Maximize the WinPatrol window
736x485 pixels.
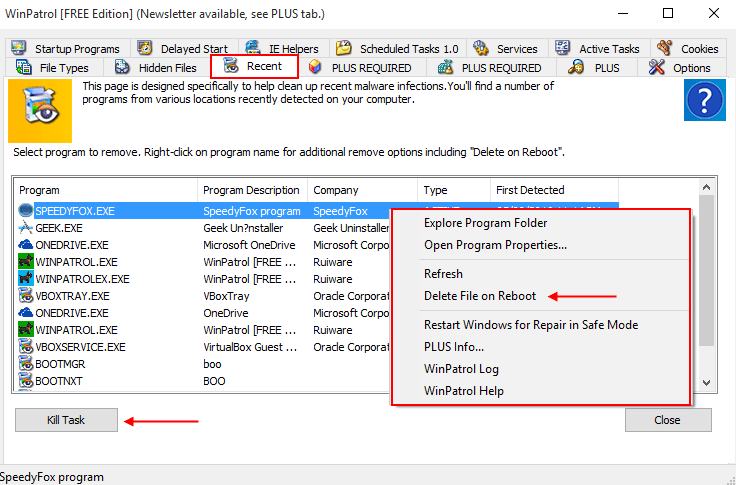[x=667, y=14]
